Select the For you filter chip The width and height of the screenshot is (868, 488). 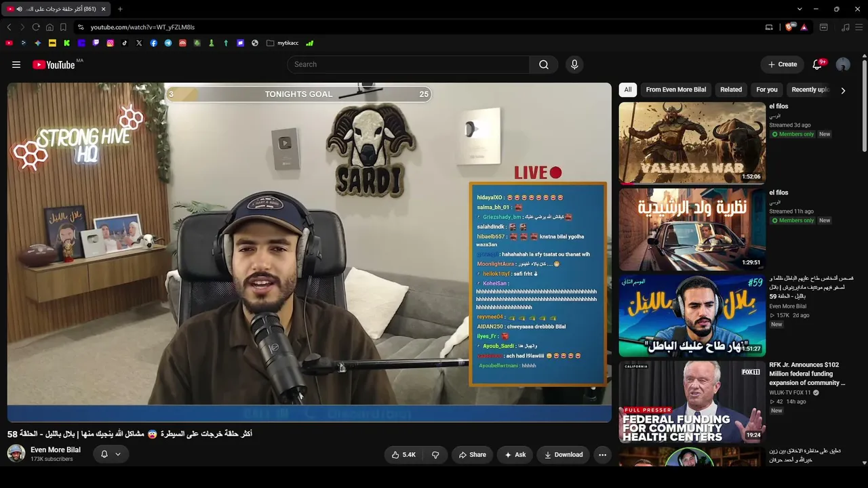pyautogui.click(x=767, y=89)
